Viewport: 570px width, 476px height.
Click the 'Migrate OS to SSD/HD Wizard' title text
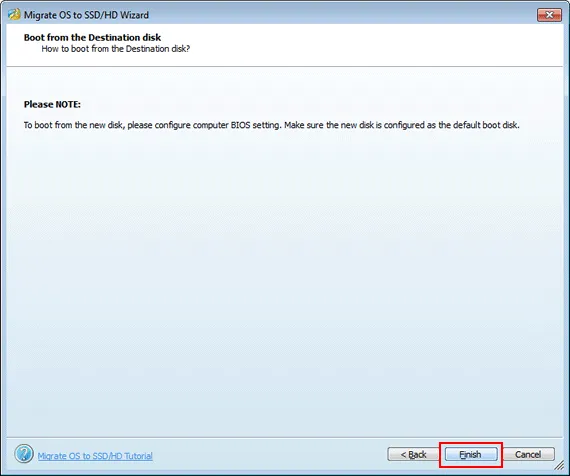click(x=86, y=15)
